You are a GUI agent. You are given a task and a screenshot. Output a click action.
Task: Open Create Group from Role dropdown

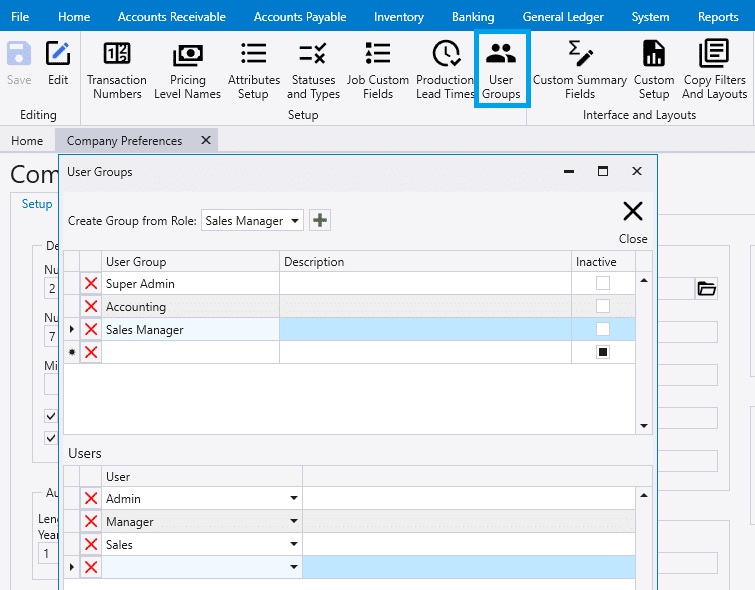tap(295, 221)
